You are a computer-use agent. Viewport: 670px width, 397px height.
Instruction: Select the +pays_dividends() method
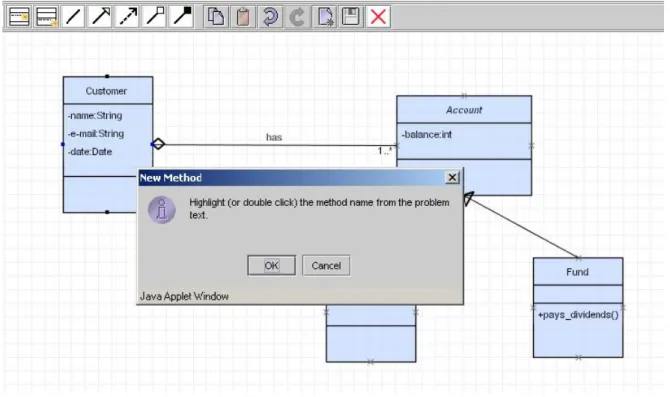coord(578,315)
